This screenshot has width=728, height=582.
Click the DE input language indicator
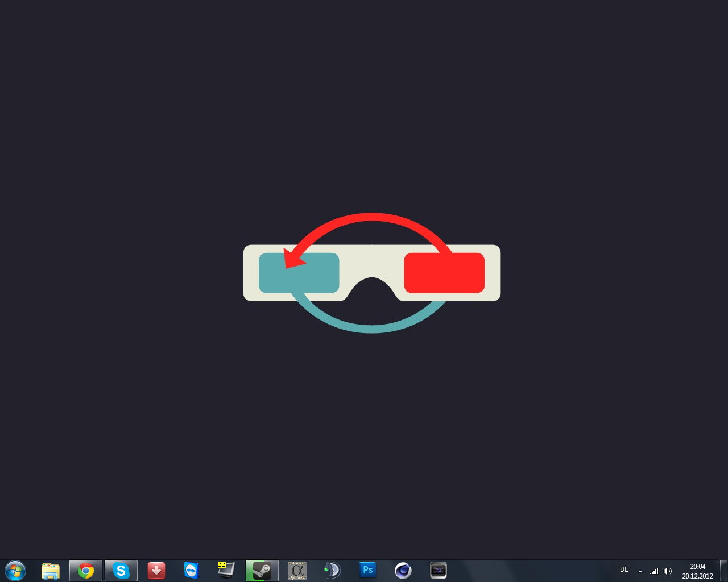[624, 570]
